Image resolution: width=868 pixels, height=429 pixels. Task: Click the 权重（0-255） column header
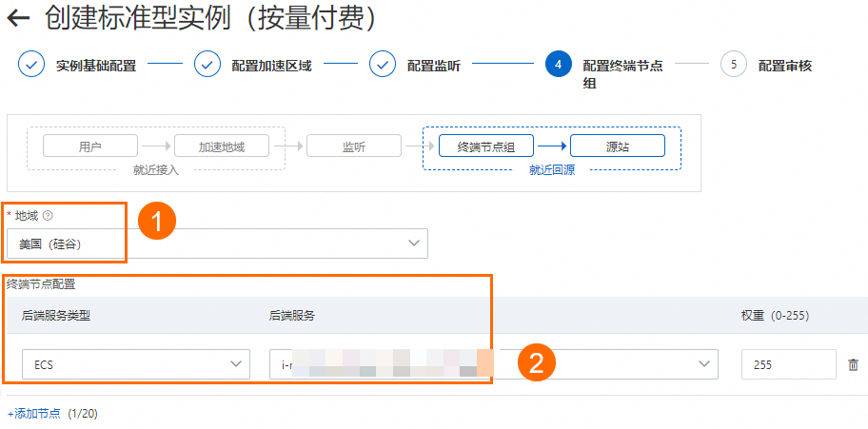(x=775, y=316)
